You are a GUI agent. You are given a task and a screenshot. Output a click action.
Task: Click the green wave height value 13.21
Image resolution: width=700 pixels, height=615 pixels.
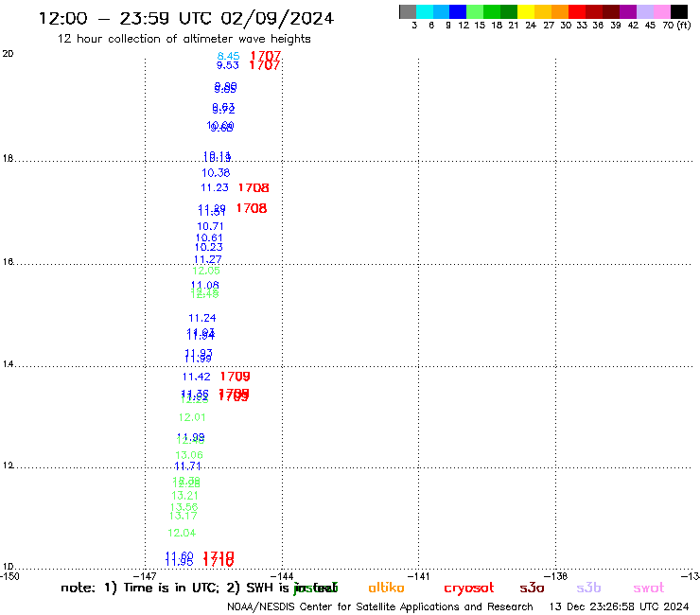[x=184, y=496]
